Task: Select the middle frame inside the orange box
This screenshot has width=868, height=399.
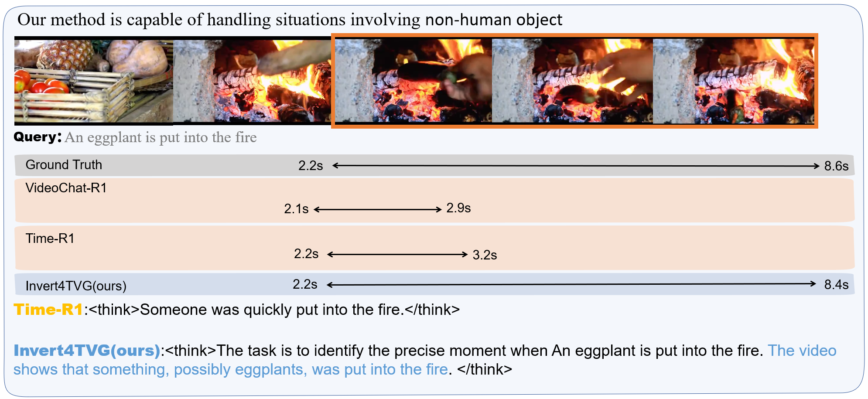Action: click(572, 81)
